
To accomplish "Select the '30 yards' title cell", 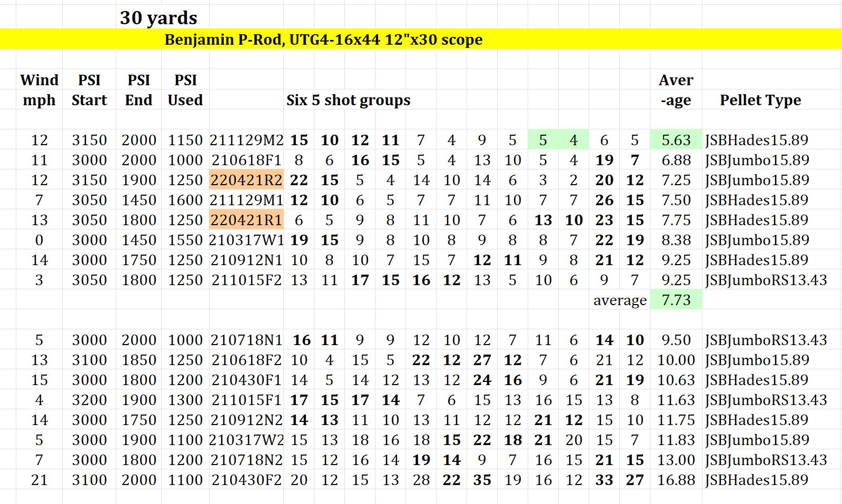I will point(159,18).
